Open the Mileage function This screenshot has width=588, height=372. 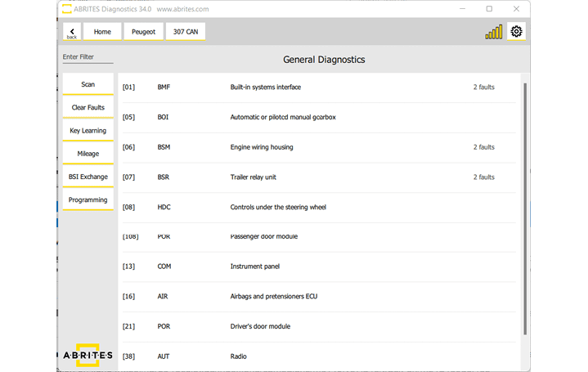tap(88, 154)
